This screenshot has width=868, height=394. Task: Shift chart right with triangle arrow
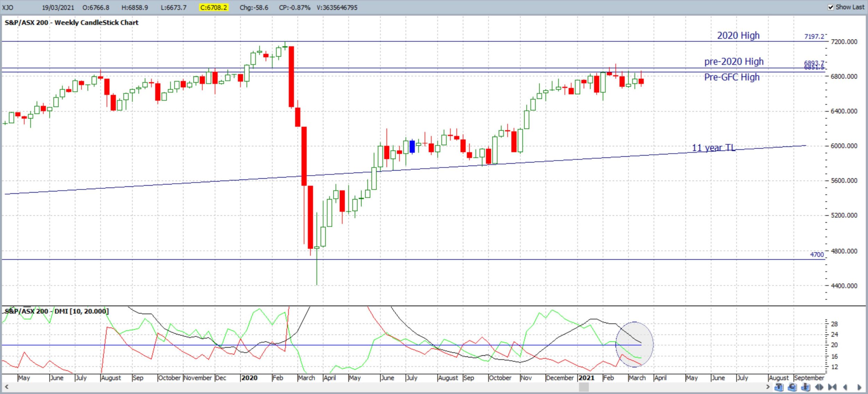tap(859, 387)
